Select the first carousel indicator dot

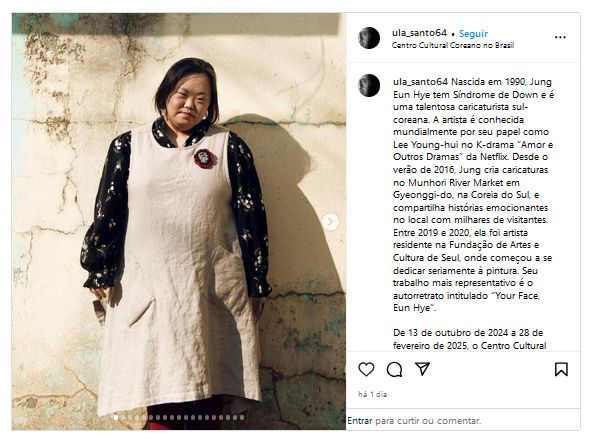click(x=116, y=418)
